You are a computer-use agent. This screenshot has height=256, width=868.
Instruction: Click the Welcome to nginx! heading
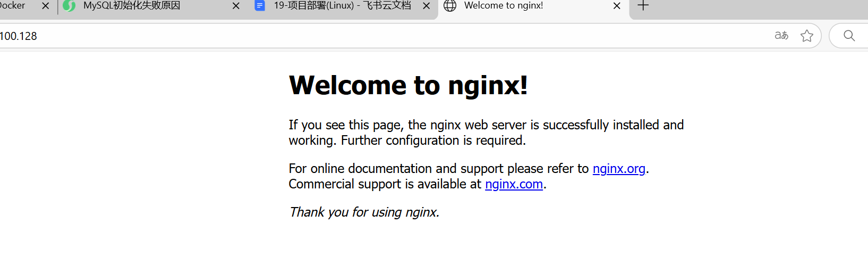pos(408,85)
